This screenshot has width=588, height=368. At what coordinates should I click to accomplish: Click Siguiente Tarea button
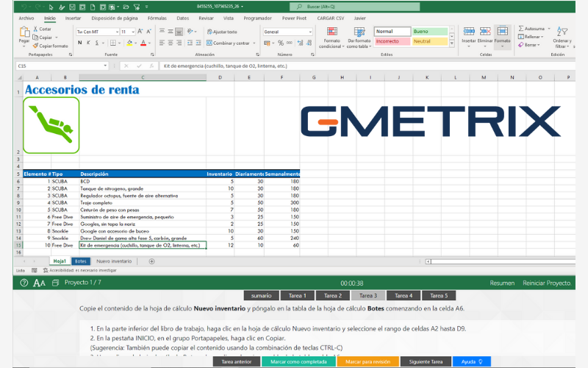(426, 361)
